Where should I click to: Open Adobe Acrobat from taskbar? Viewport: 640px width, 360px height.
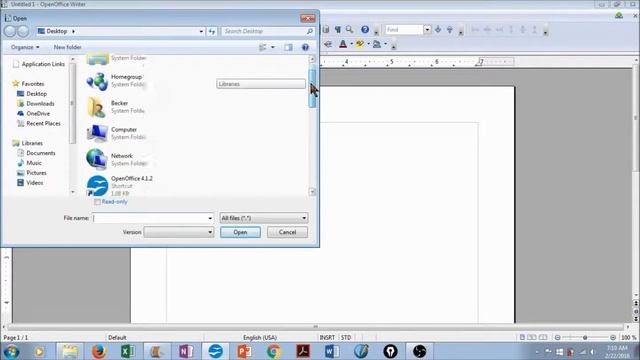tap(303, 351)
